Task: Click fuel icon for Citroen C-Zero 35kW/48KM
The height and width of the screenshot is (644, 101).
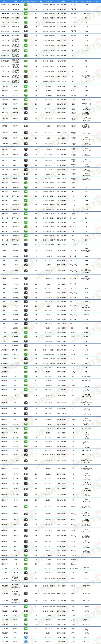Action: click(x=26, y=86)
